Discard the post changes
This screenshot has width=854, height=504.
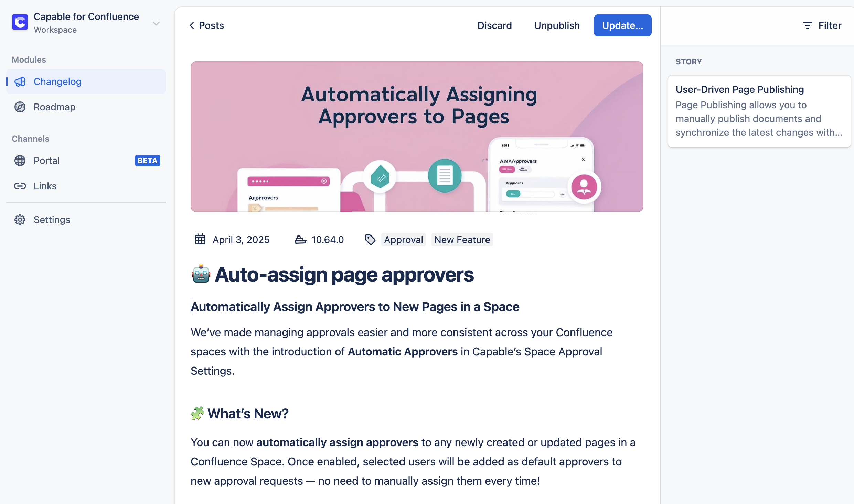(x=494, y=25)
